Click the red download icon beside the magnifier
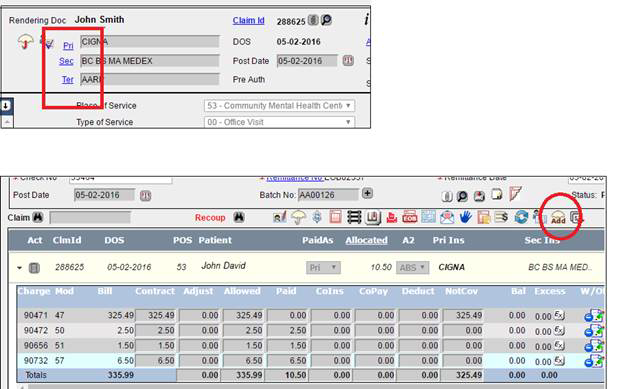This screenshot has width=623, height=389. coord(480,196)
